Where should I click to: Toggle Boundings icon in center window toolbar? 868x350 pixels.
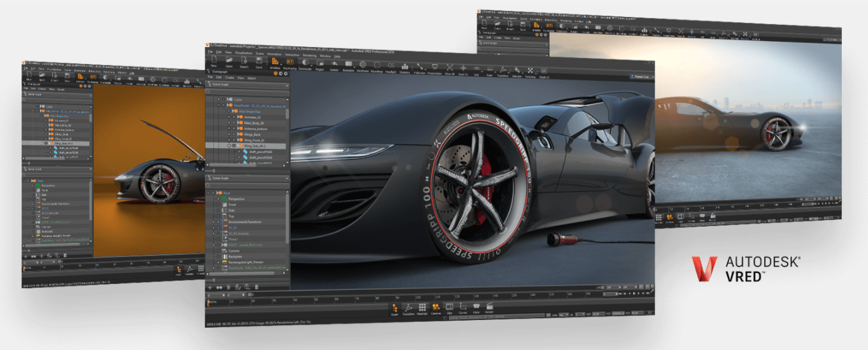pos(377,65)
